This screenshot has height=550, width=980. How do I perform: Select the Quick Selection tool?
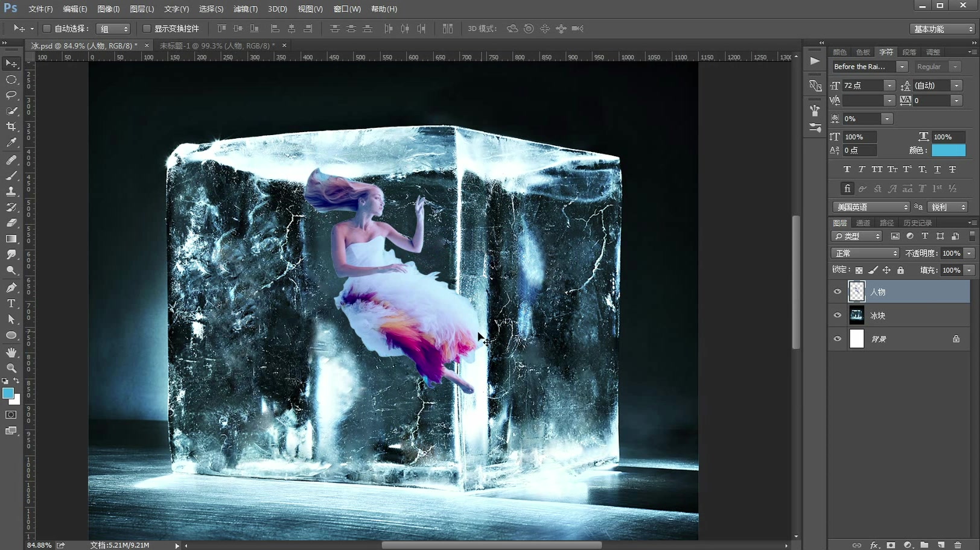tap(11, 111)
